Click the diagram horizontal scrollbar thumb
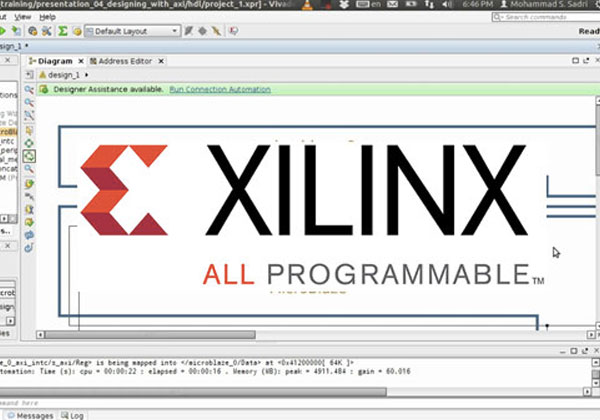Image resolution: width=600 pixels, height=420 pixels. click(150, 335)
